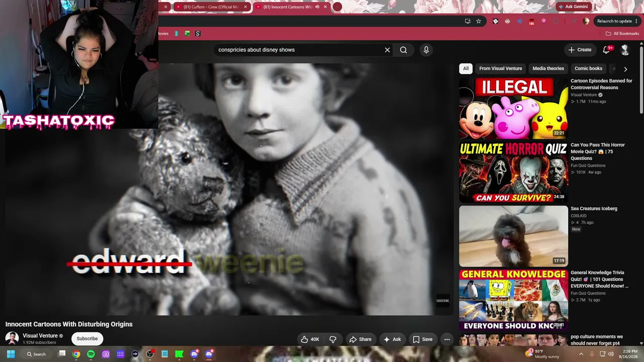Open the clock showing 2:26 PM
The image size is (644, 362).
point(629,354)
